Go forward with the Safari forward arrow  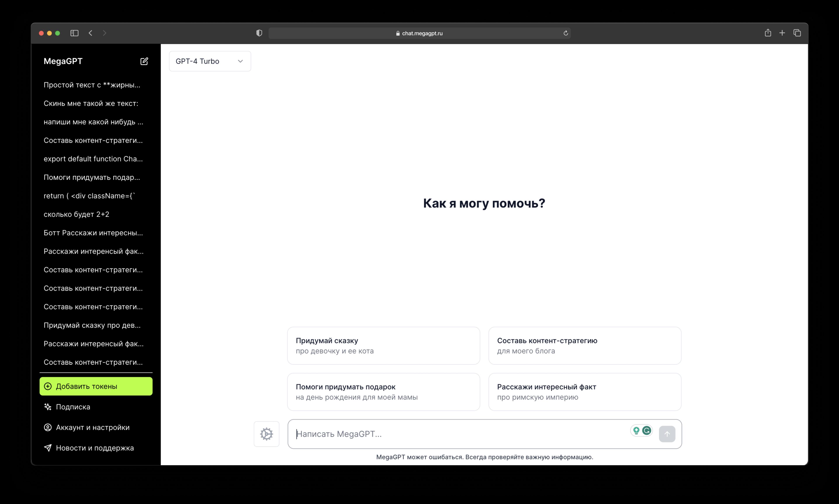[105, 33]
